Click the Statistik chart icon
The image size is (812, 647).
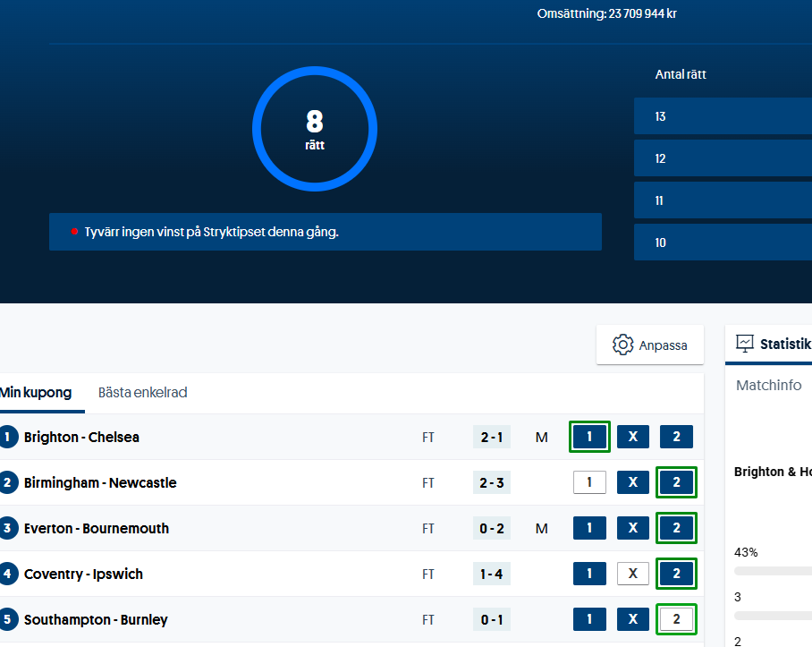click(744, 344)
